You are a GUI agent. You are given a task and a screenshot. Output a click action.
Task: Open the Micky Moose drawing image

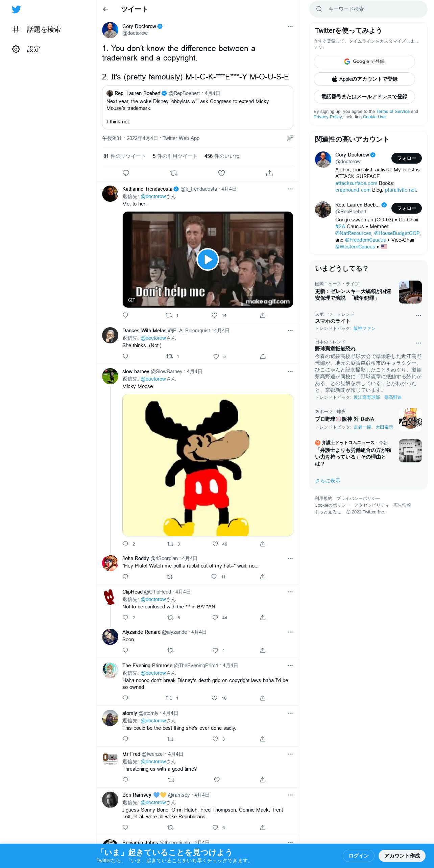(x=208, y=465)
